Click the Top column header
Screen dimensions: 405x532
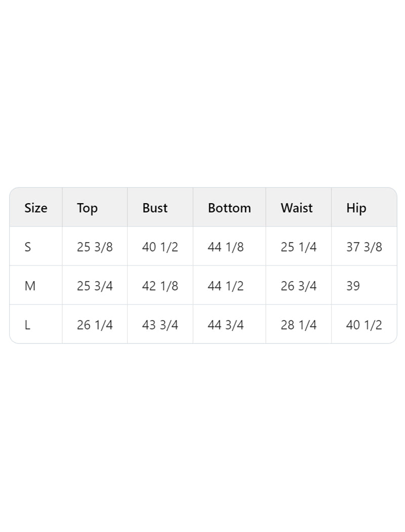pyautogui.click(x=87, y=208)
